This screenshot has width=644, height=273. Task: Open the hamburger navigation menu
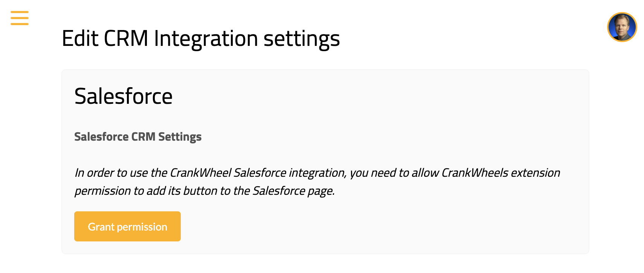(20, 18)
